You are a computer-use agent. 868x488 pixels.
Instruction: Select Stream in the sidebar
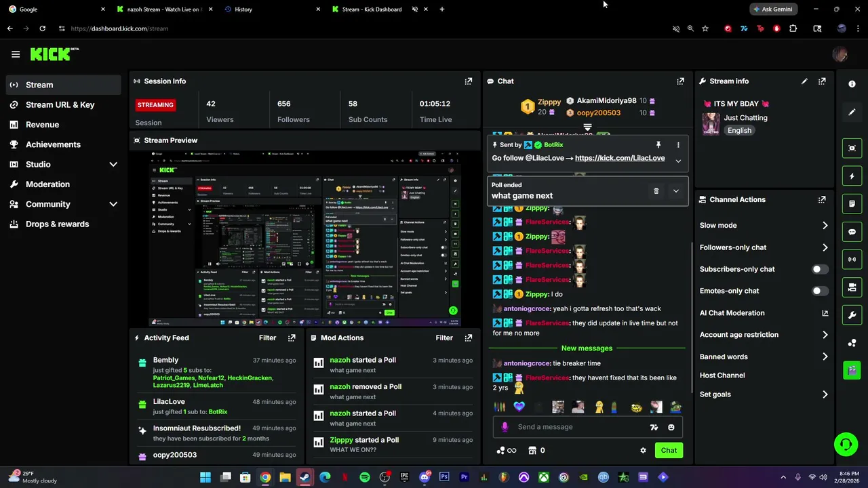[64, 85]
